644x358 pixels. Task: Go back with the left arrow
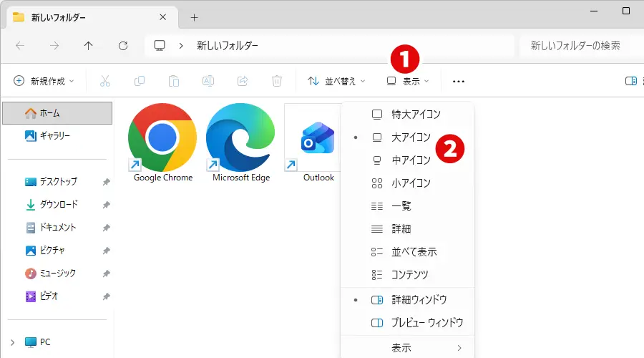point(20,46)
